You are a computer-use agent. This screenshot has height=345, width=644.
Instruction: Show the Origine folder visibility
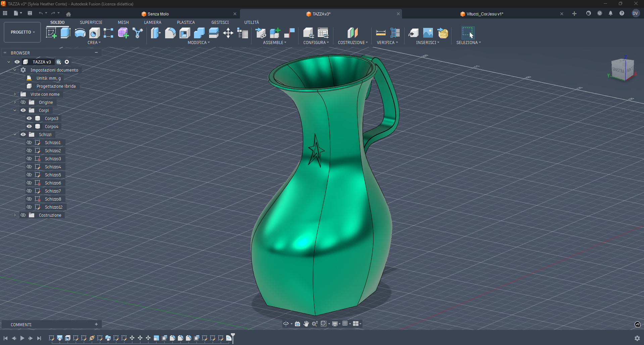(23, 102)
